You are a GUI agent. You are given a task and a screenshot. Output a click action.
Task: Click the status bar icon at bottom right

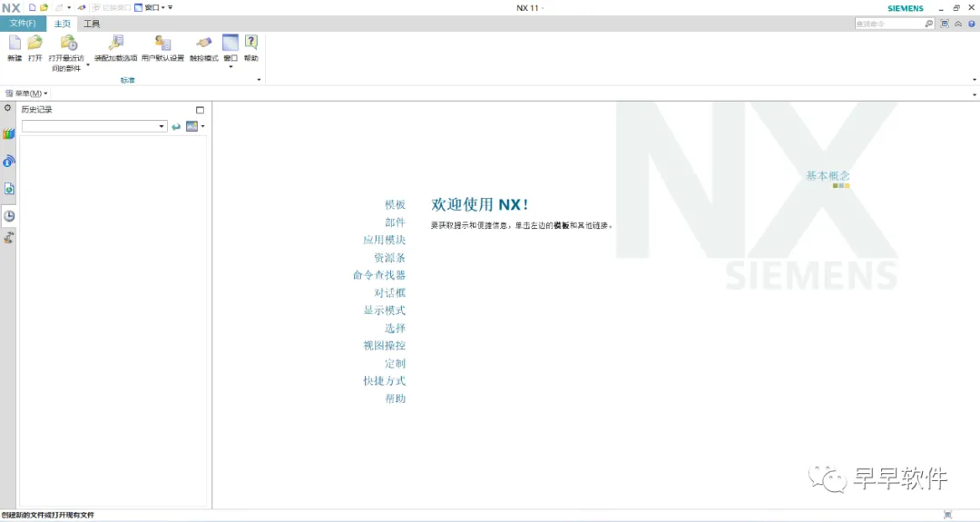tap(947, 515)
